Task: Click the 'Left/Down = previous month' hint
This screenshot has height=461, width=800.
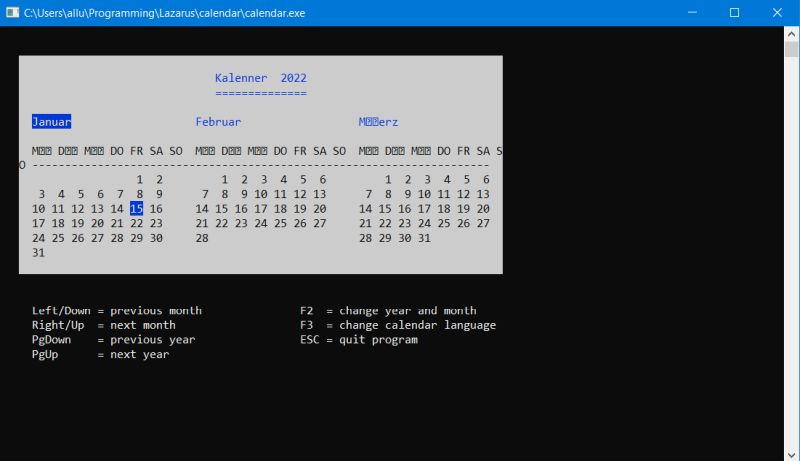Action: tap(117, 311)
